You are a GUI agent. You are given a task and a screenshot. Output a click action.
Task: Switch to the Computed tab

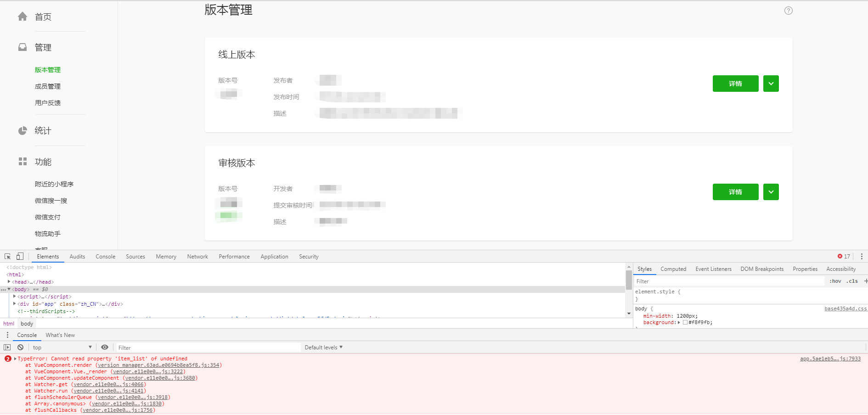tap(673, 269)
